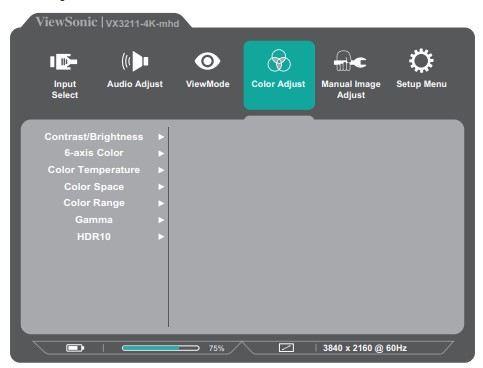Image resolution: width=483 pixels, height=368 pixels.
Task: Expand arrow next to 6-axis Color
Action: (161, 153)
